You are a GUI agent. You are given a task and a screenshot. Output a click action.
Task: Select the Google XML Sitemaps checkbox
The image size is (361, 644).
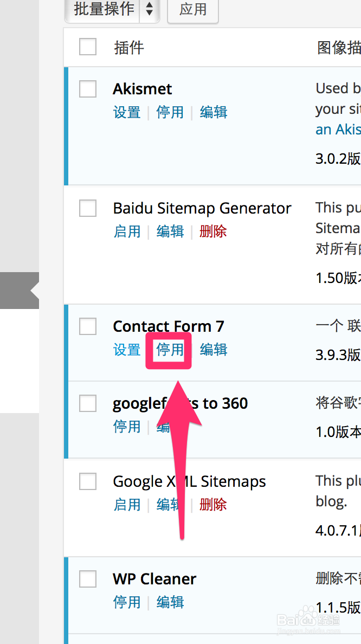88,481
